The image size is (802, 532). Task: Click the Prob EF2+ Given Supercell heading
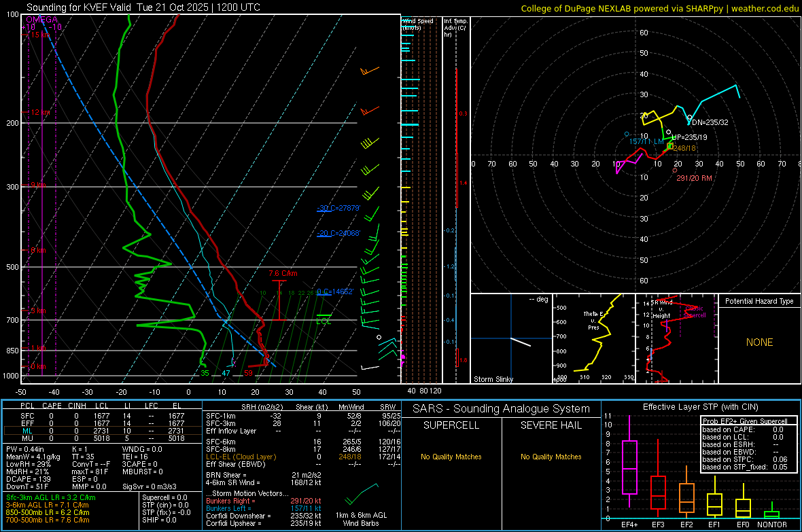[745, 421]
